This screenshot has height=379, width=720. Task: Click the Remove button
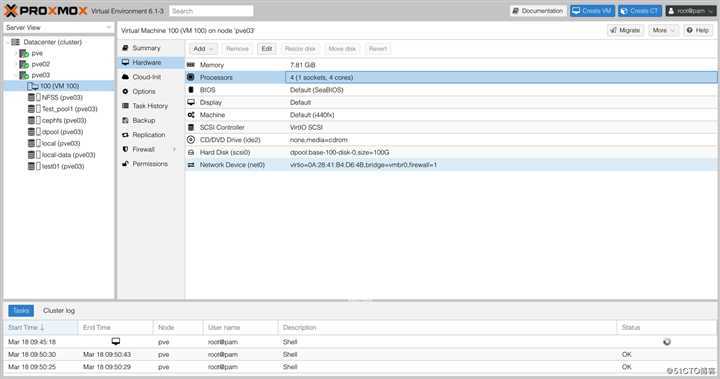[x=237, y=49]
